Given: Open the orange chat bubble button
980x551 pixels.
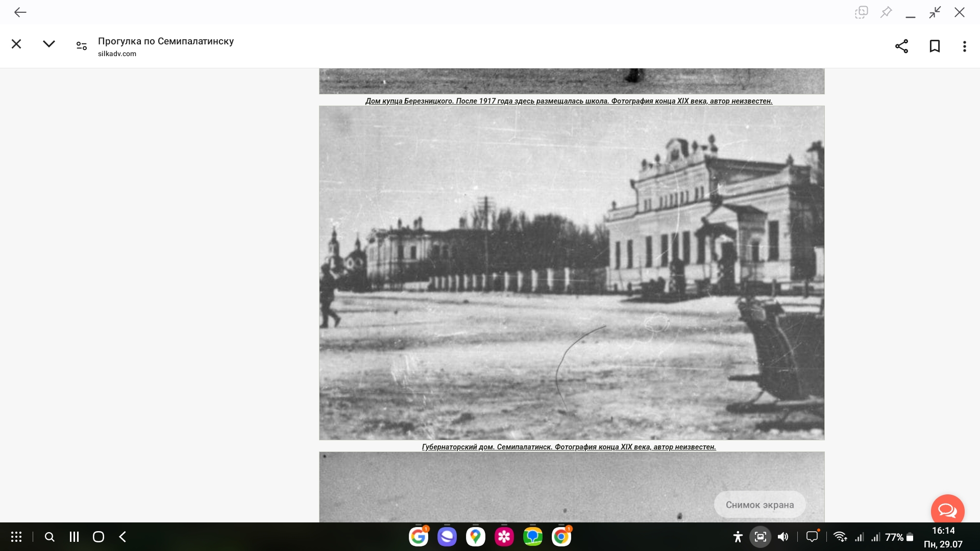Looking at the screenshot, I should click(947, 510).
